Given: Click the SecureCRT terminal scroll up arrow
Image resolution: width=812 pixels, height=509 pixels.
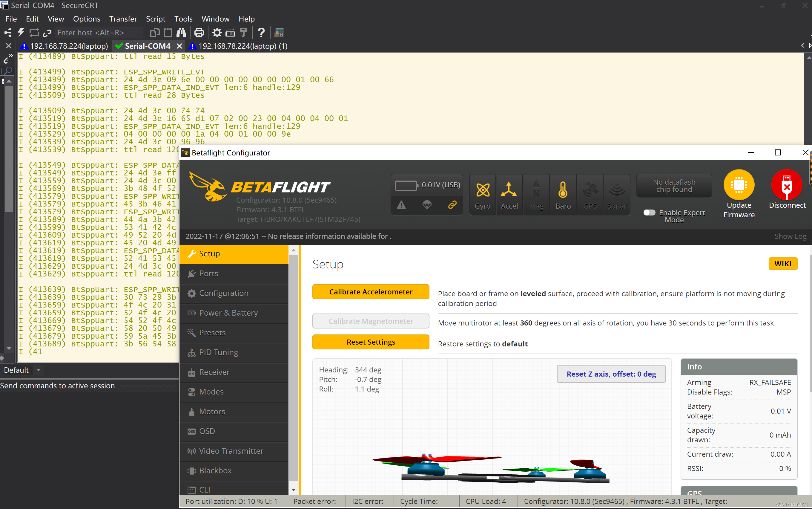Looking at the screenshot, I should 808,58.
